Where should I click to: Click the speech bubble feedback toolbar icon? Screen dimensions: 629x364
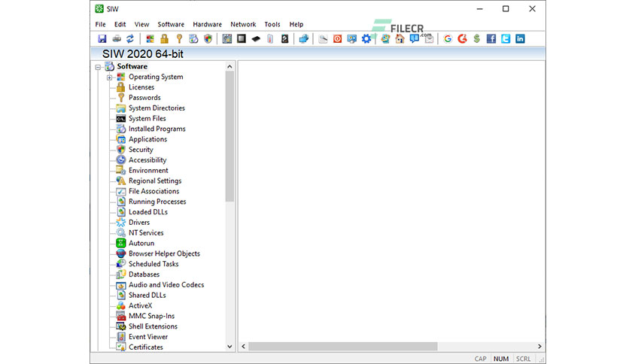[x=415, y=38]
